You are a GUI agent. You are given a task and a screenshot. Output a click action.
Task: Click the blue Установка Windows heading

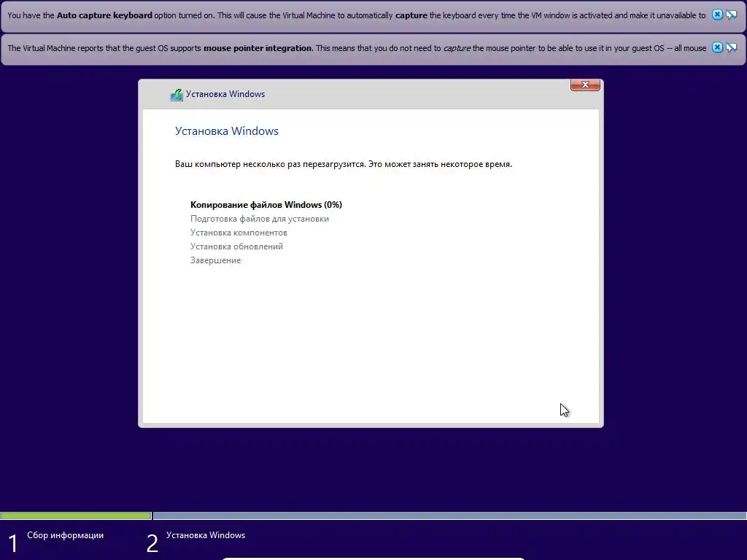click(x=227, y=131)
